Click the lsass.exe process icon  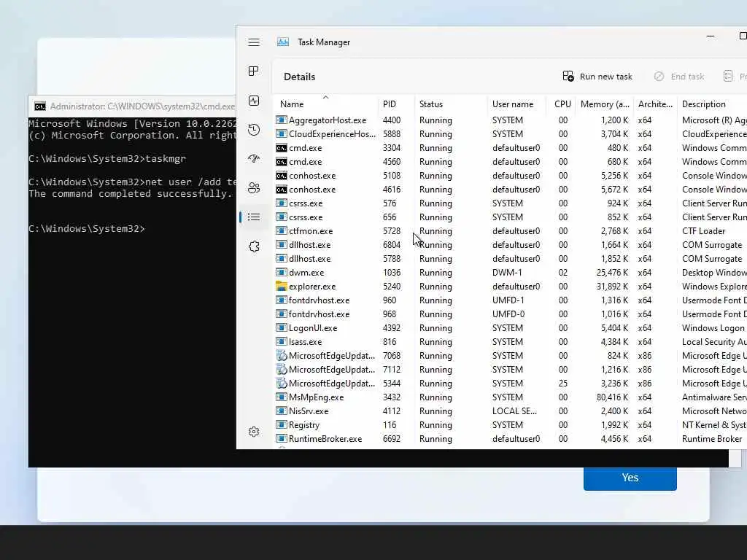[x=282, y=342]
